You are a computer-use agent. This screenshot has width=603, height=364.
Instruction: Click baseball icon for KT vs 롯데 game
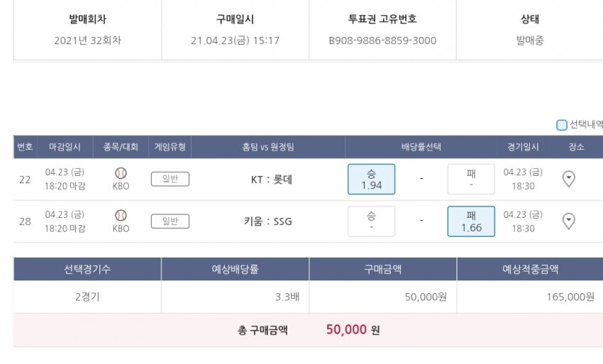point(121,172)
